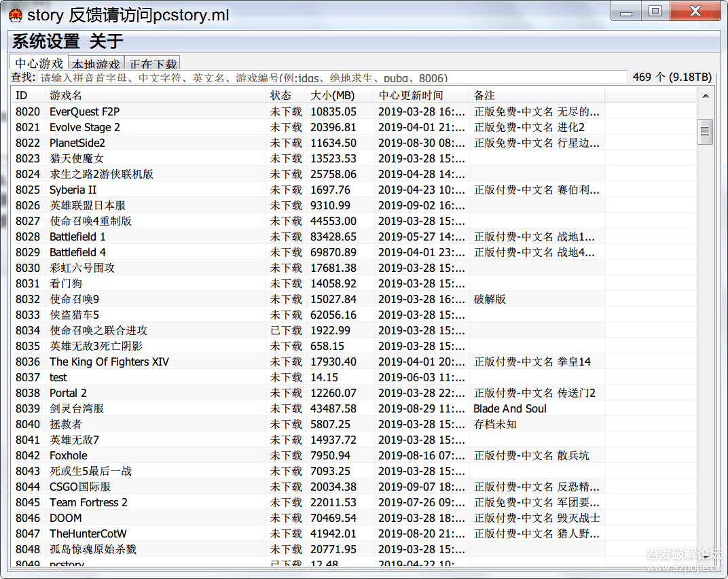Click the story app icon in title bar
728x579 pixels.
15,15
